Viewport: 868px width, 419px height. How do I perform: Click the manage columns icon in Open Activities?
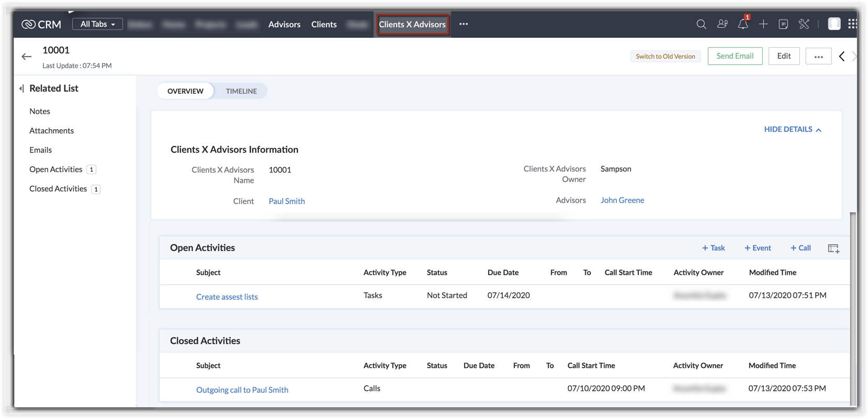[833, 248]
